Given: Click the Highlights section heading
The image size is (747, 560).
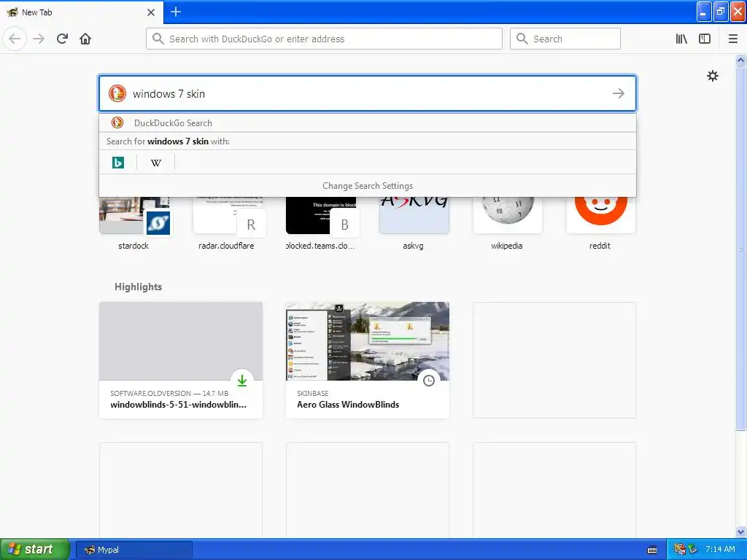Looking at the screenshot, I should 138,287.
